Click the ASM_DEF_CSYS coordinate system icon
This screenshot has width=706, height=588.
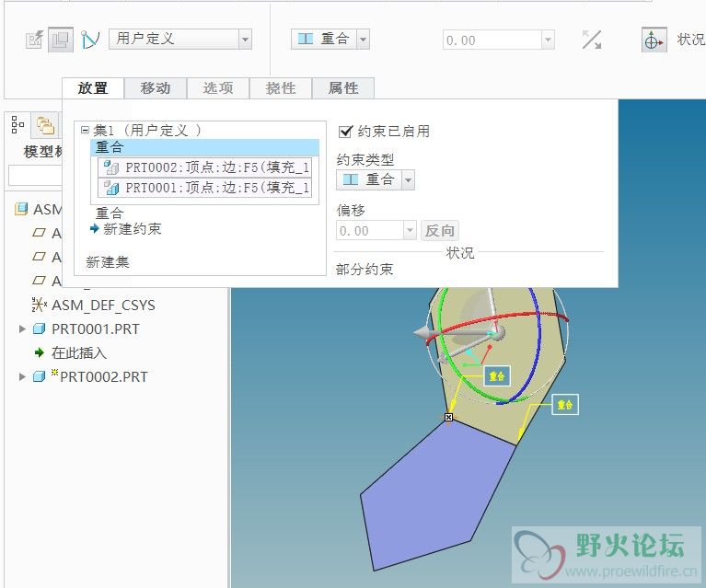(40, 305)
